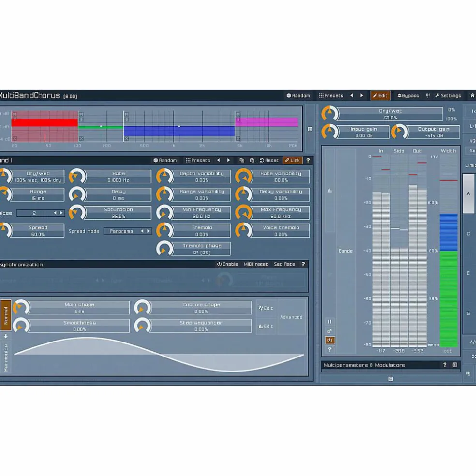The height and width of the screenshot is (476, 476).
Task: Click the Multiparameters & Modulators panel layout icon
Action: 454,365
